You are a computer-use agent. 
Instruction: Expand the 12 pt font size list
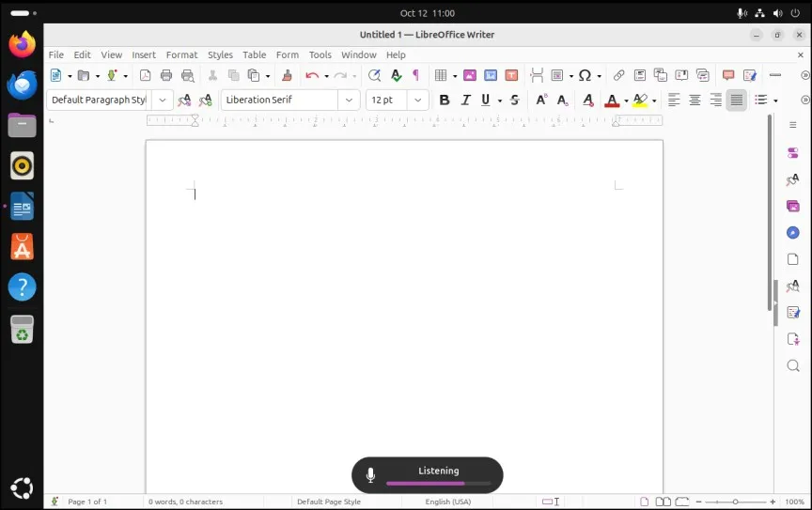(x=418, y=100)
